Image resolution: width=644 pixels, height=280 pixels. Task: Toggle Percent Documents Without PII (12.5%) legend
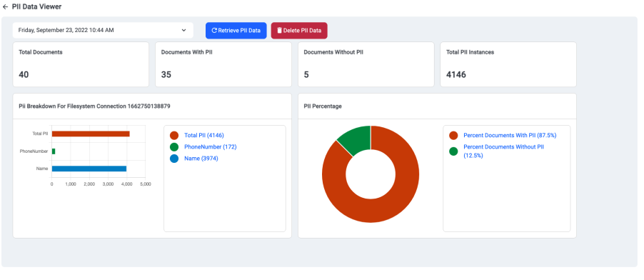pyautogui.click(x=503, y=151)
